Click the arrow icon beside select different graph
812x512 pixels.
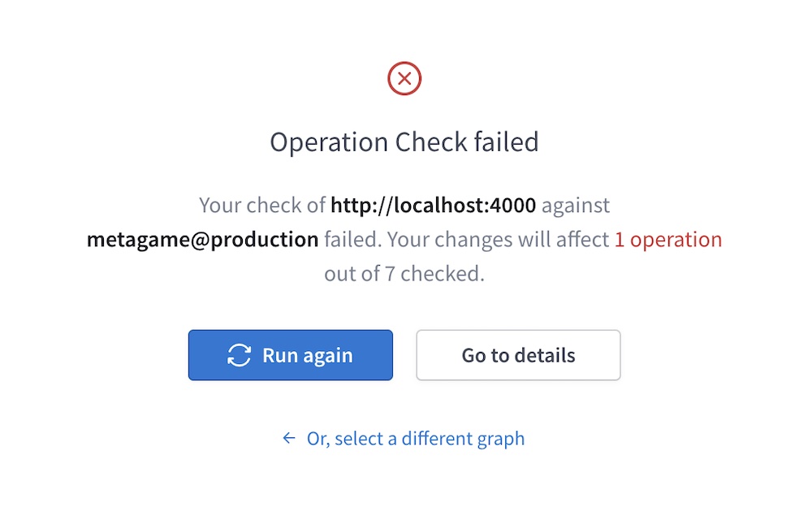(x=288, y=438)
